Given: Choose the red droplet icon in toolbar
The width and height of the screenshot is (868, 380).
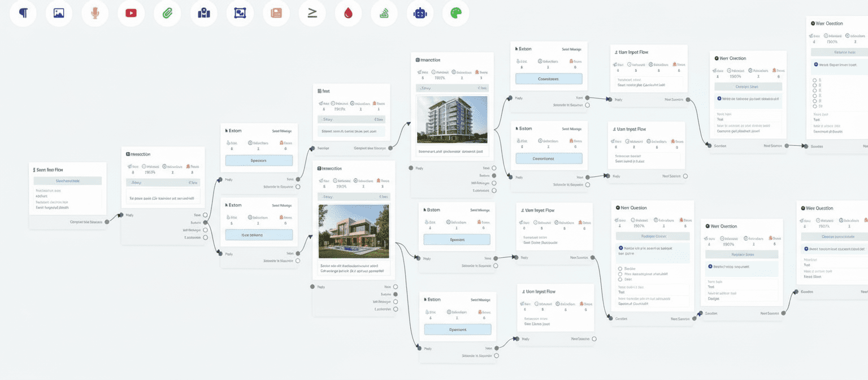Looking at the screenshot, I should [x=348, y=13].
